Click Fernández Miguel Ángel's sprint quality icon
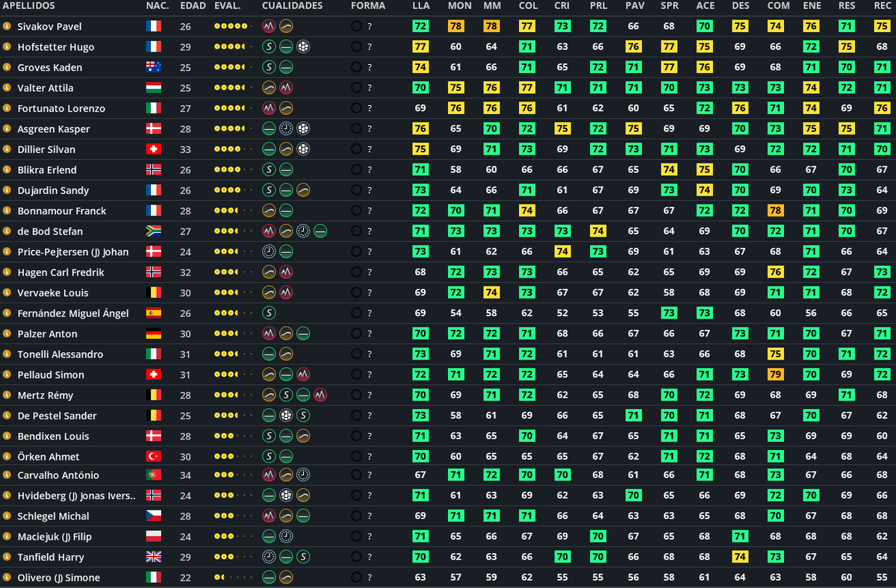This screenshot has width=896, height=588. [270, 313]
